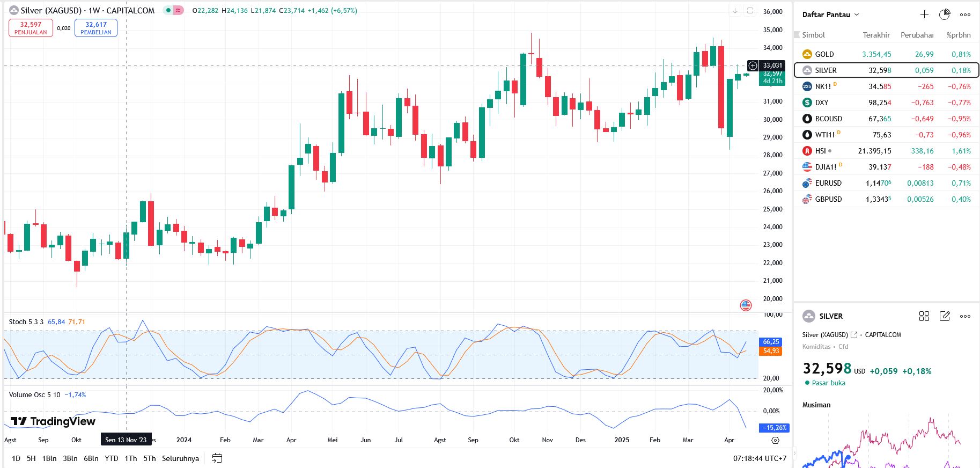
Task: Sort watchlist by the Terakhir column
Action: (876, 35)
